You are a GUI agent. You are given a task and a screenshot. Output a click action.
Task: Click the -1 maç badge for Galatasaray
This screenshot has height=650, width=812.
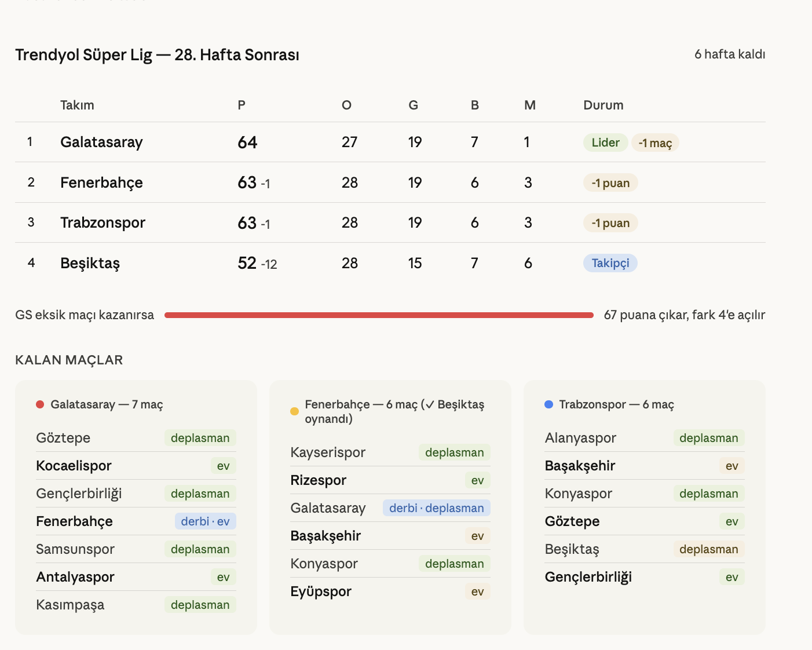click(x=654, y=143)
